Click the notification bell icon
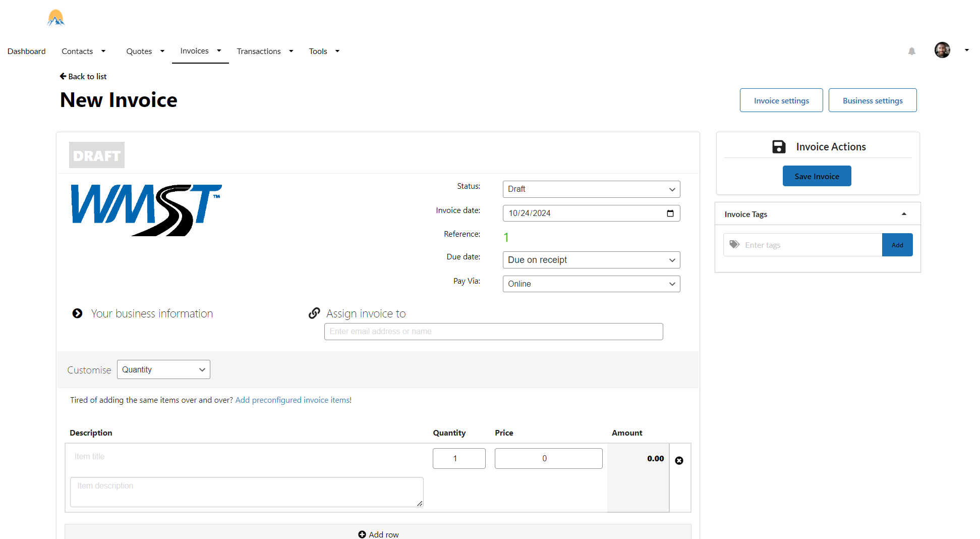The image size is (980, 539). click(x=911, y=51)
